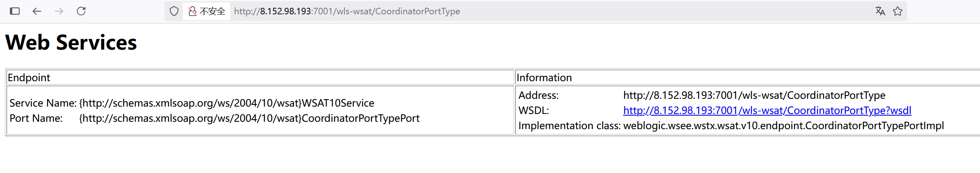Click the insecure connection padlock icon
Viewport: 980px width, 173px height.
[x=192, y=11]
